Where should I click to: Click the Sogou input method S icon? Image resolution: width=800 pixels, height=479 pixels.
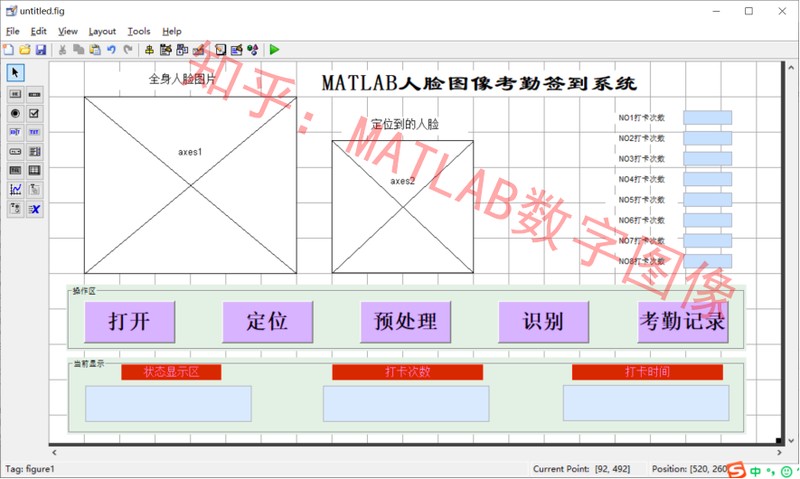pos(736,470)
